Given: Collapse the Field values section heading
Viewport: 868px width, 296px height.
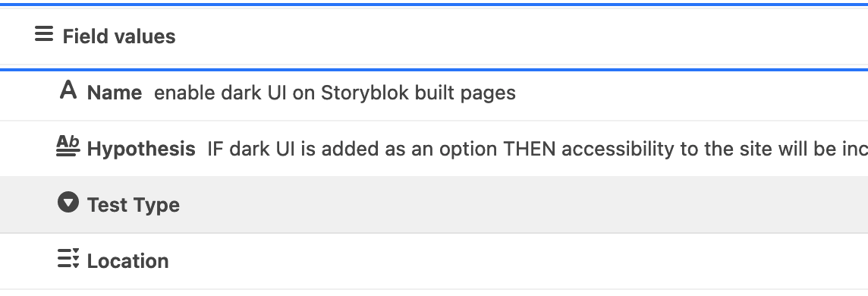Looking at the screenshot, I should click(119, 36).
